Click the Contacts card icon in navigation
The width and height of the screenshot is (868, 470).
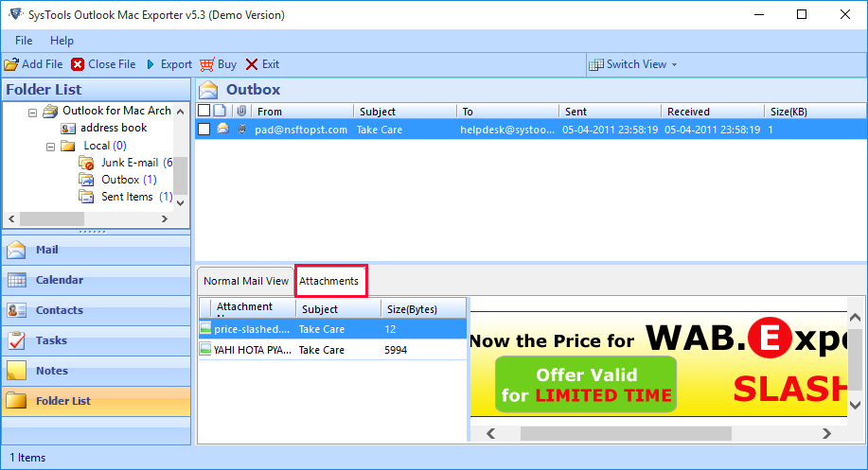pyautogui.click(x=17, y=311)
